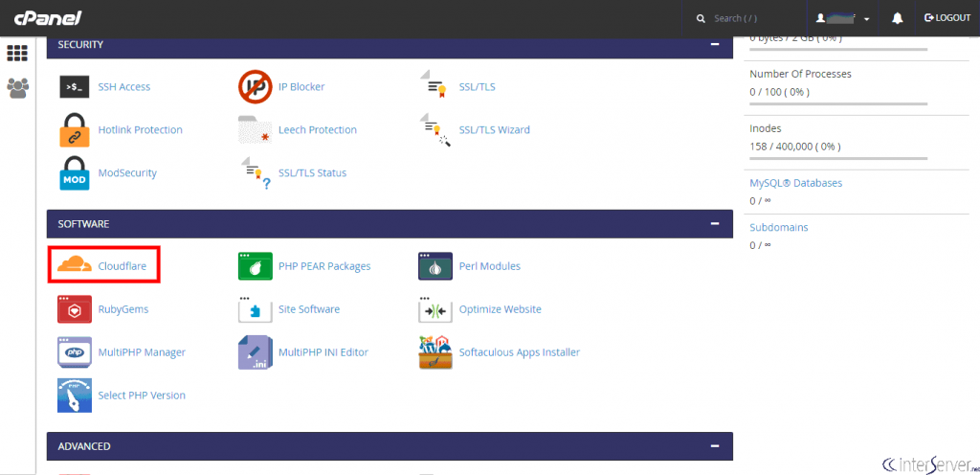Open the Optimize Website link
The height and width of the screenshot is (475, 980).
pyautogui.click(x=501, y=309)
